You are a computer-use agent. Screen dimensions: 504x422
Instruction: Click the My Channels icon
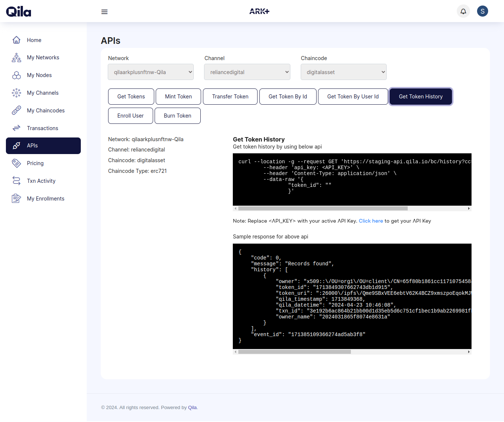(x=16, y=93)
